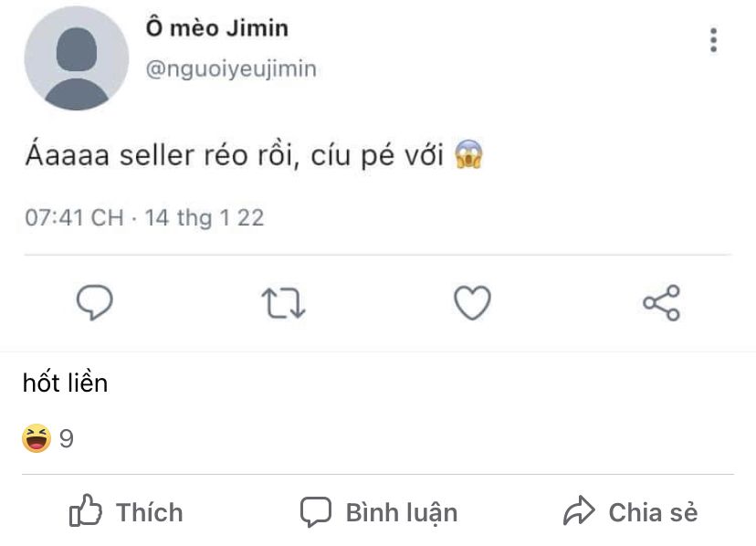
Task: Click the tweet timestamp 07:41 CH
Action: [x=74, y=218]
